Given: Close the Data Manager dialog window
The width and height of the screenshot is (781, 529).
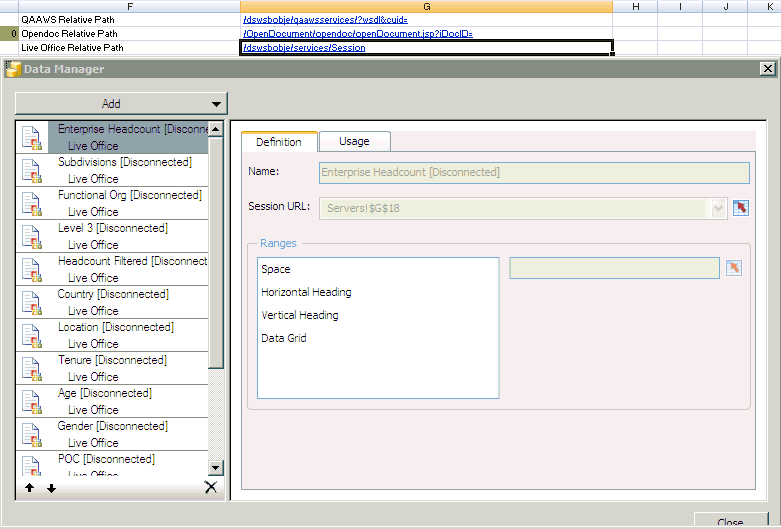Looking at the screenshot, I should (767, 69).
